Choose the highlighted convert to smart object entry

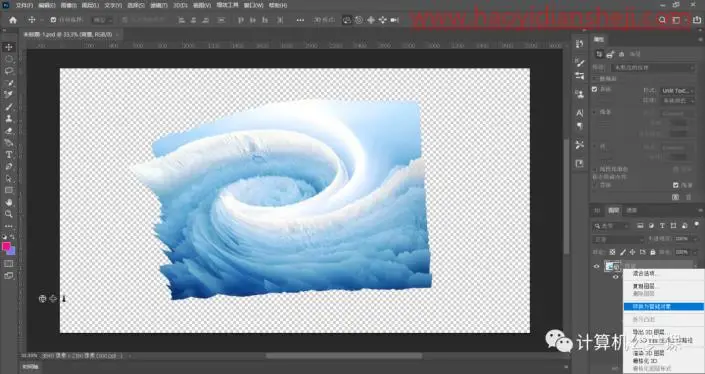(x=663, y=307)
